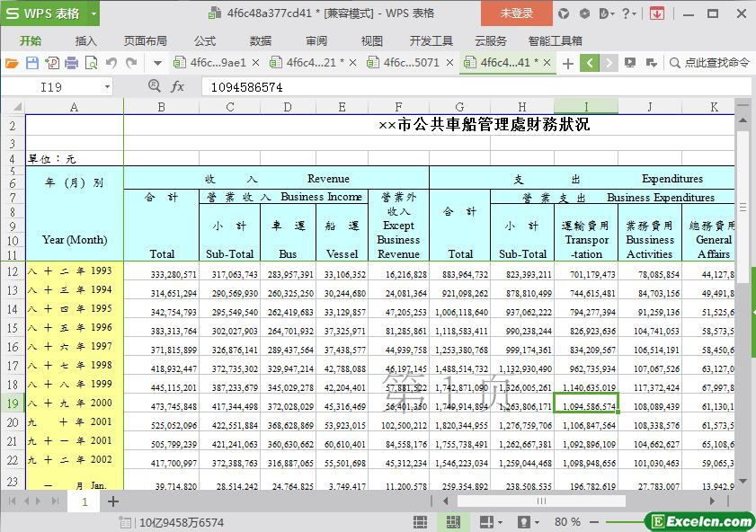Click the Open folder icon
Image resolution: width=756 pixels, height=532 pixels.
click(x=13, y=63)
